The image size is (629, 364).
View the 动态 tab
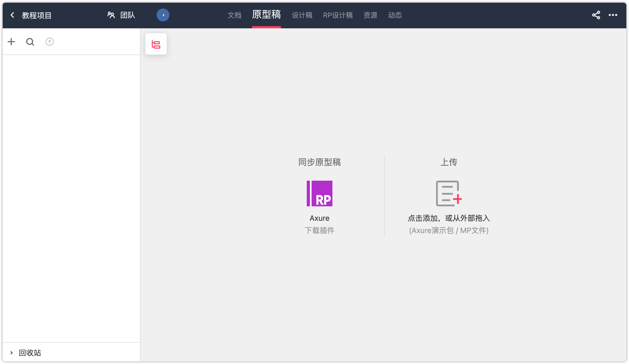click(395, 15)
